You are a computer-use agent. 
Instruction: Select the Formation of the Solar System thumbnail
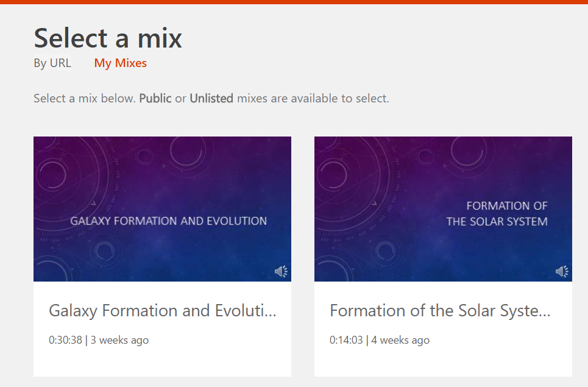[443, 208]
